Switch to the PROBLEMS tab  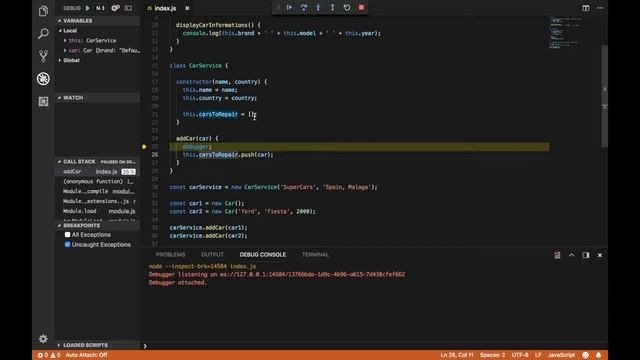coord(171,254)
